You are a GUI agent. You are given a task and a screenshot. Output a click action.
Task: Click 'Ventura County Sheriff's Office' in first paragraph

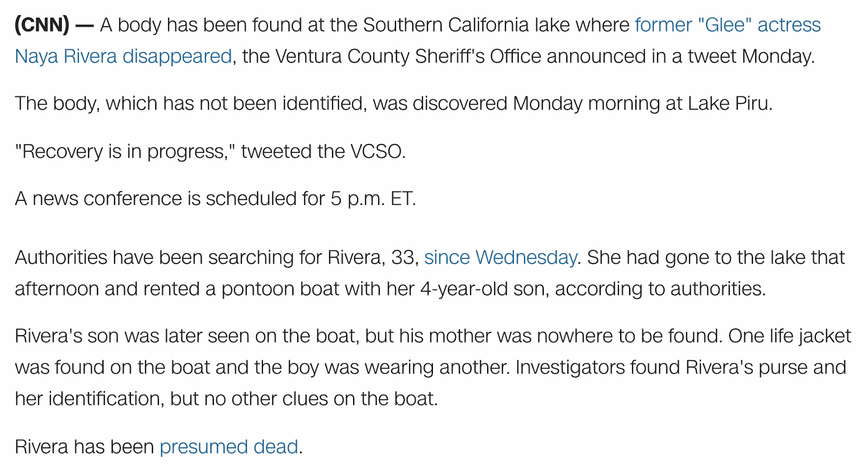click(408, 56)
